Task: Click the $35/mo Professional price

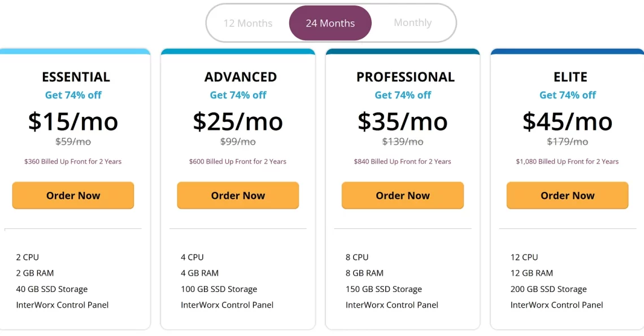Action: tap(402, 121)
